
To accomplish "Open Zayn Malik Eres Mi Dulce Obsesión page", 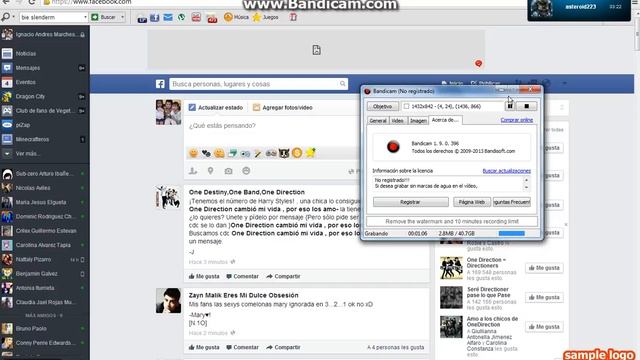I will [243, 295].
